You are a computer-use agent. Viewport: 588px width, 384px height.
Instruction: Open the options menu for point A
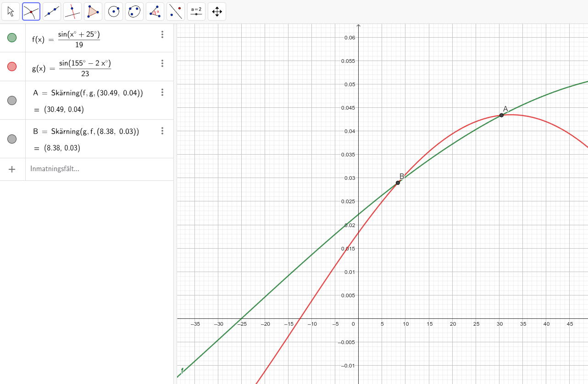[162, 93]
